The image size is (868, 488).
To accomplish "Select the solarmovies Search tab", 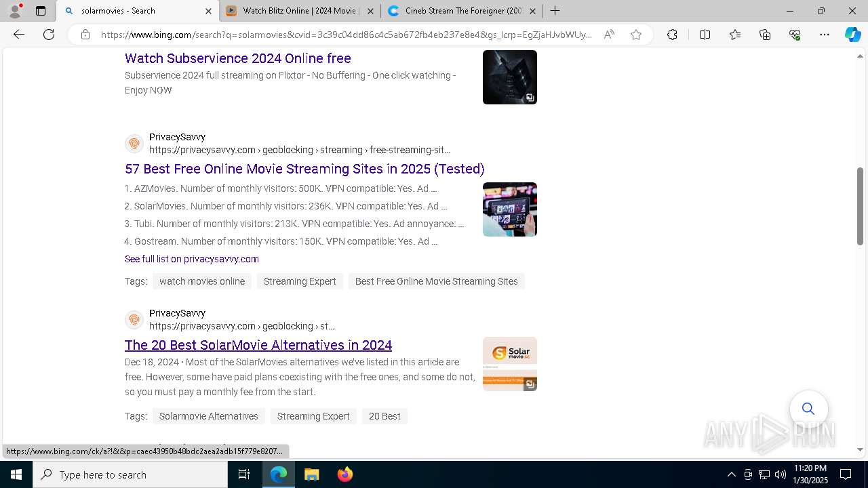I will [x=137, y=11].
